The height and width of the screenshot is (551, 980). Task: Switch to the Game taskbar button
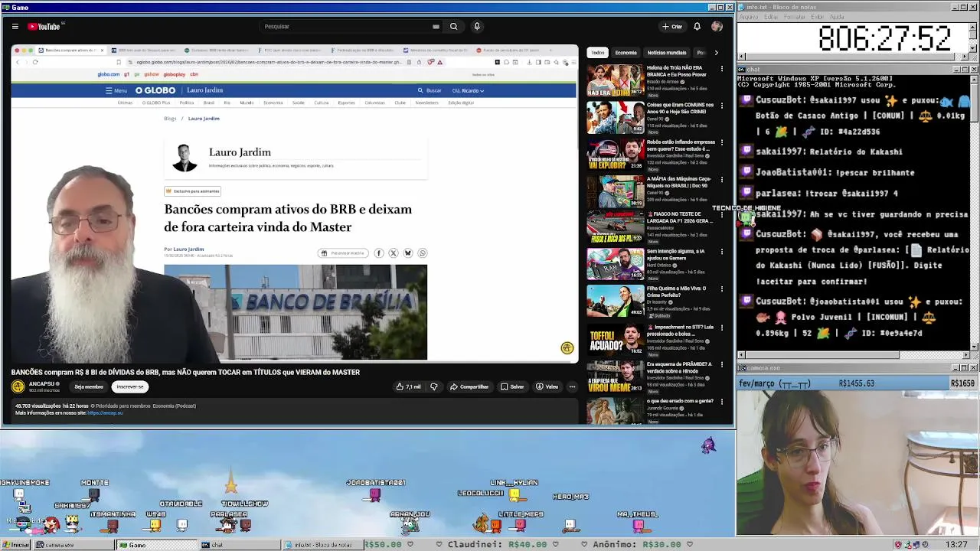tap(156, 545)
